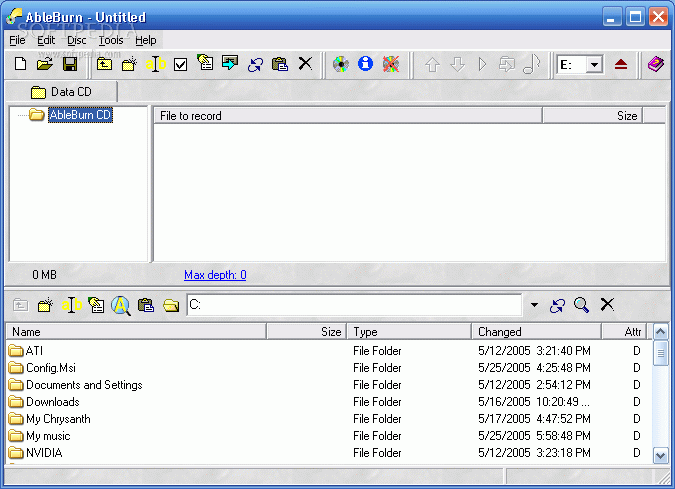Screen dimensions: 675x489
Task: Click the Max depth: 0 link
Action: [215, 275]
